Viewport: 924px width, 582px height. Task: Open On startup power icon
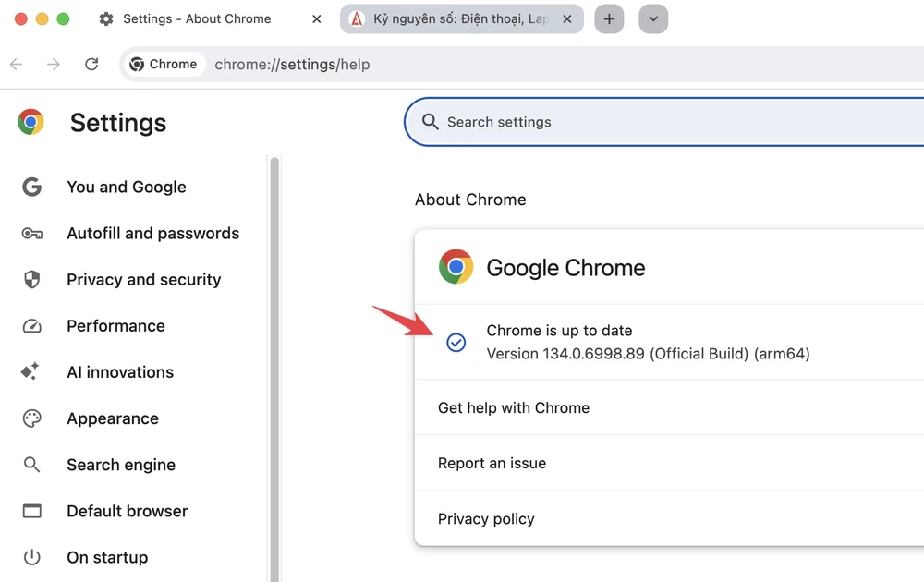click(x=32, y=557)
